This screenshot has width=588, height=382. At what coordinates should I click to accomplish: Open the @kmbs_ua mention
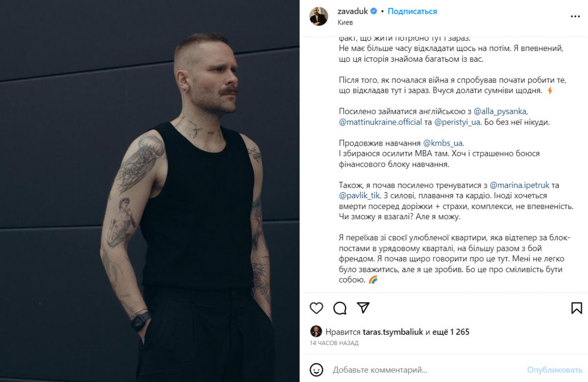[x=442, y=143]
